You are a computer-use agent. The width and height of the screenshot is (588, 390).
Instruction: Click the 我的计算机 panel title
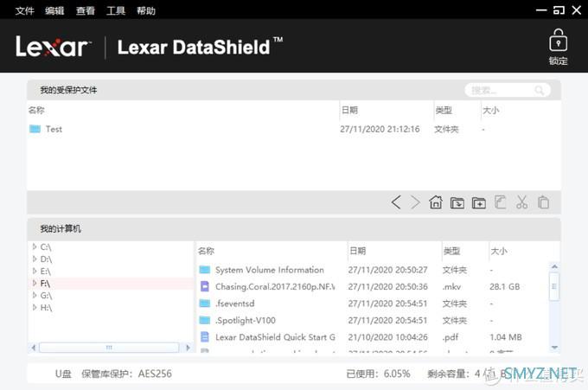click(61, 228)
